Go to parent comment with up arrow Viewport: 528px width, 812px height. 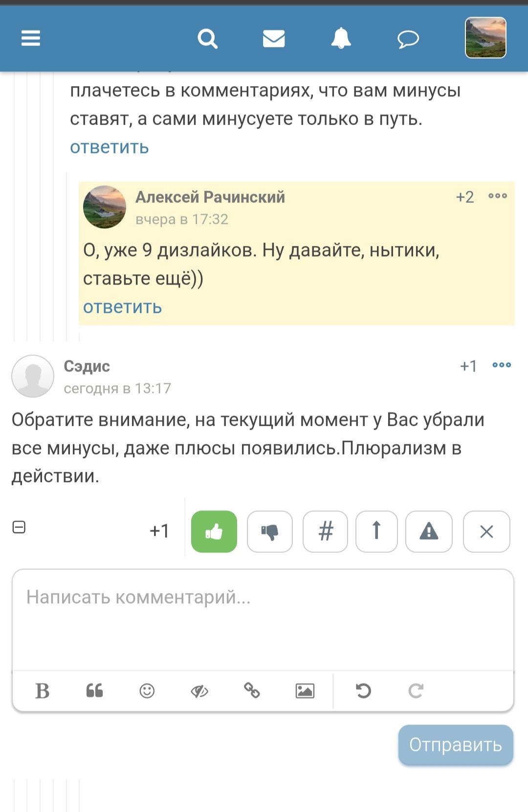click(376, 531)
